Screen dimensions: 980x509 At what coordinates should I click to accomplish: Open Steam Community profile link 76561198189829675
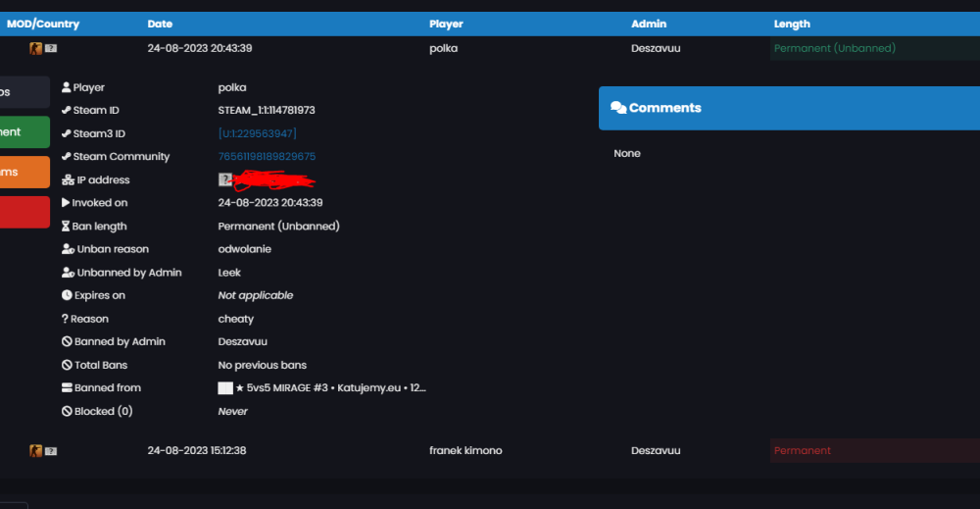[x=267, y=156]
